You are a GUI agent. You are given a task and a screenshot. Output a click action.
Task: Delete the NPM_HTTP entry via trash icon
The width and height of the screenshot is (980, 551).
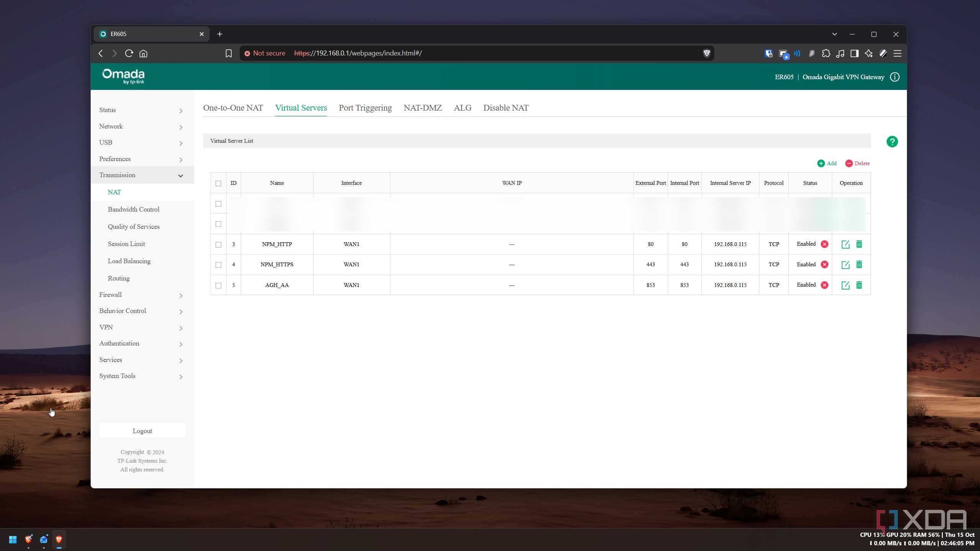tap(859, 244)
